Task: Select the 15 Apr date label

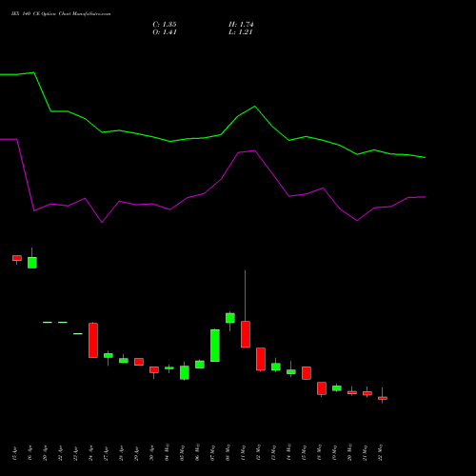Action: click(x=14, y=453)
